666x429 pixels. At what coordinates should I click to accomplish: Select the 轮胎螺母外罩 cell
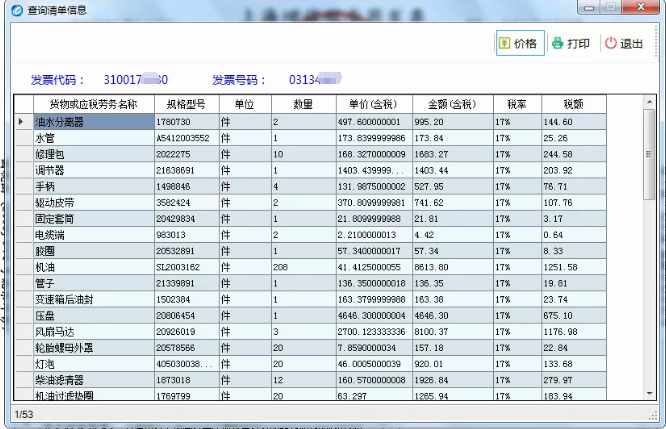93,348
